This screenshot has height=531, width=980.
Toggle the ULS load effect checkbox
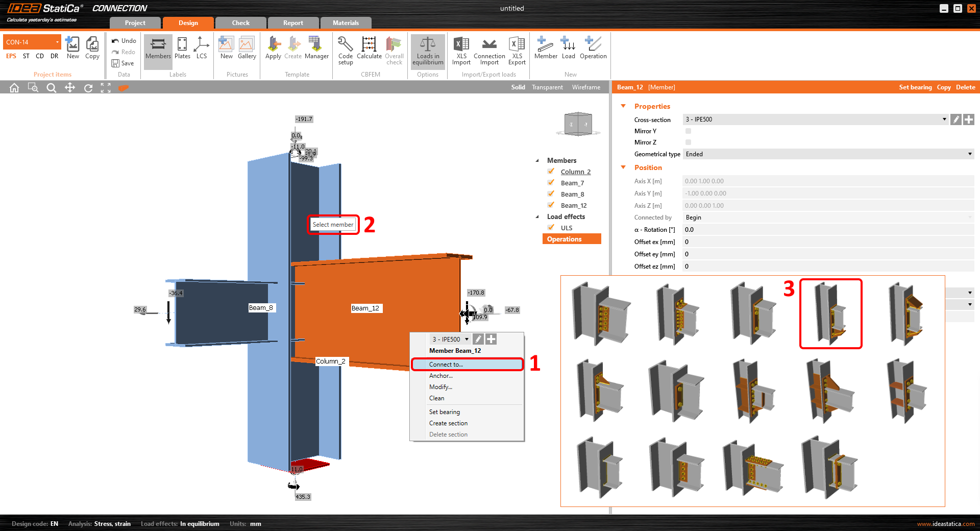pos(551,228)
